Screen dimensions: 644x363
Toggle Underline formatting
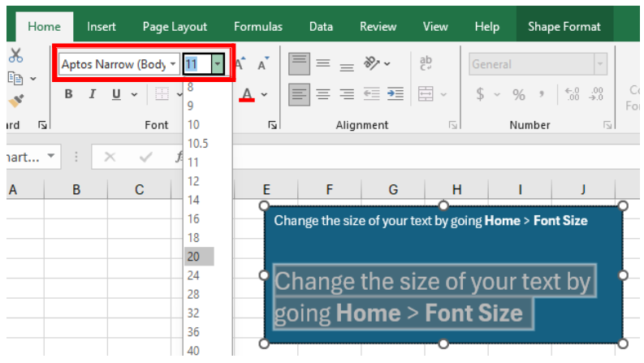[115, 94]
